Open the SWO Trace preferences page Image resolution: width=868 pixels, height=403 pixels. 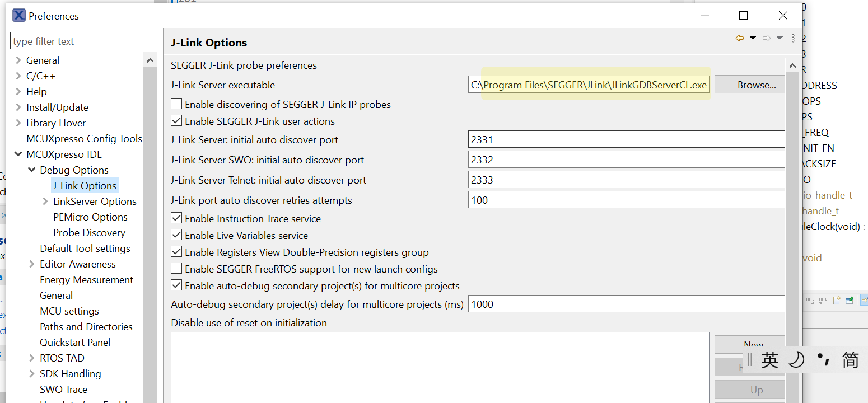[63, 389]
